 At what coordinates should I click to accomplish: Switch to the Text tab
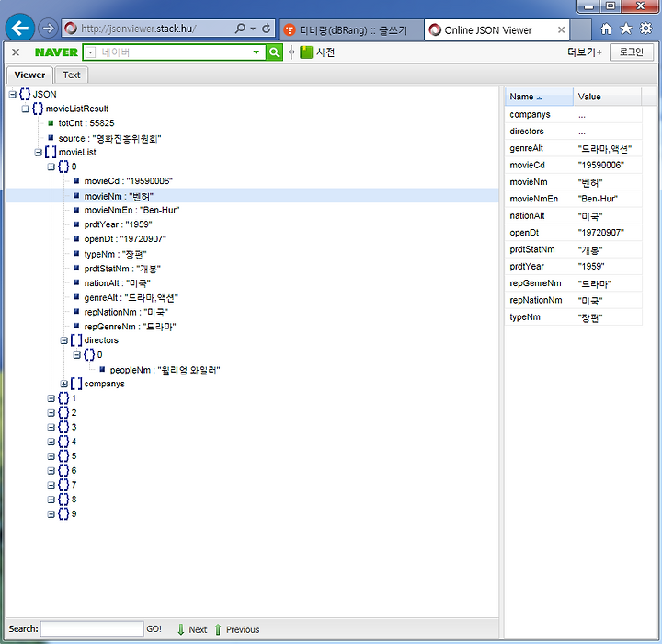click(x=72, y=75)
